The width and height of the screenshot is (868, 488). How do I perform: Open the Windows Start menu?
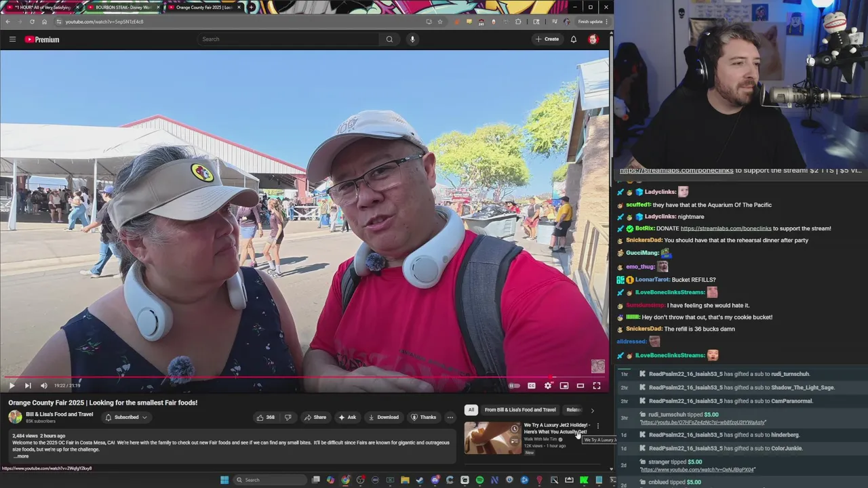224,480
